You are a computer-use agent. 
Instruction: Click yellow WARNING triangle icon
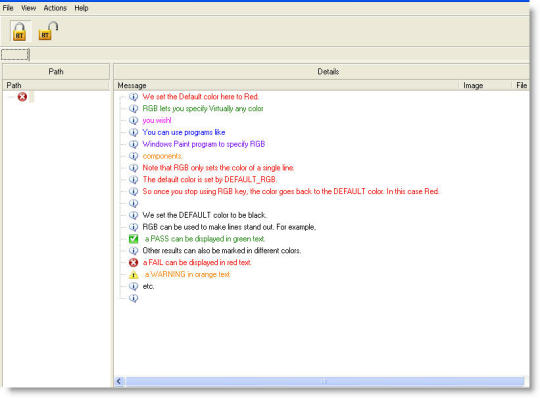pyautogui.click(x=133, y=274)
